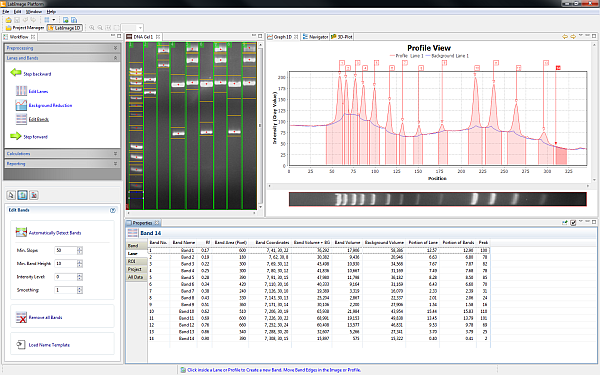This screenshot has height=375, width=600.
Task: Select the DNA Gel 1 tab
Action: pyautogui.click(x=142, y=37)
